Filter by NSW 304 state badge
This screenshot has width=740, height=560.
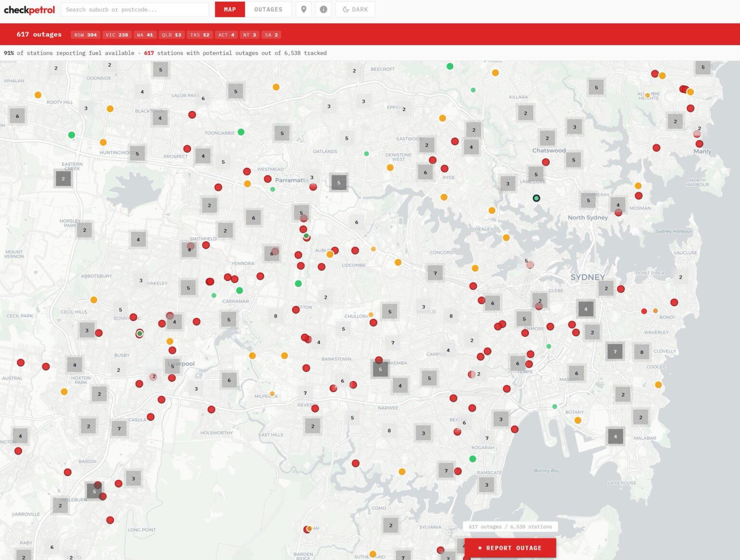pos(85,35)
